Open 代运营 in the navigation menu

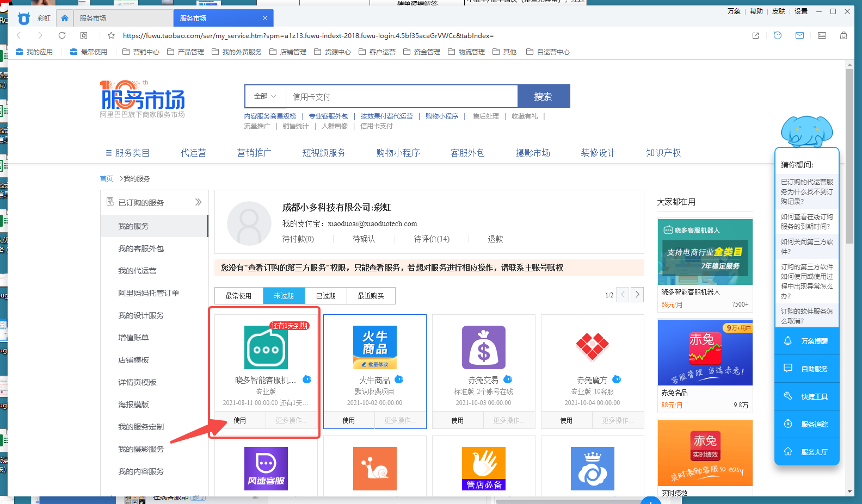point(194,153)
